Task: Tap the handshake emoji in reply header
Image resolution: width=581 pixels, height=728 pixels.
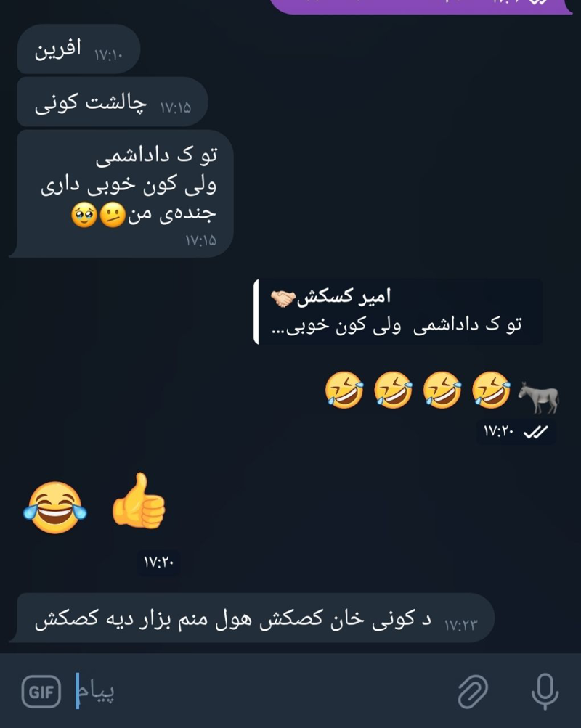Action: [283, 298]
